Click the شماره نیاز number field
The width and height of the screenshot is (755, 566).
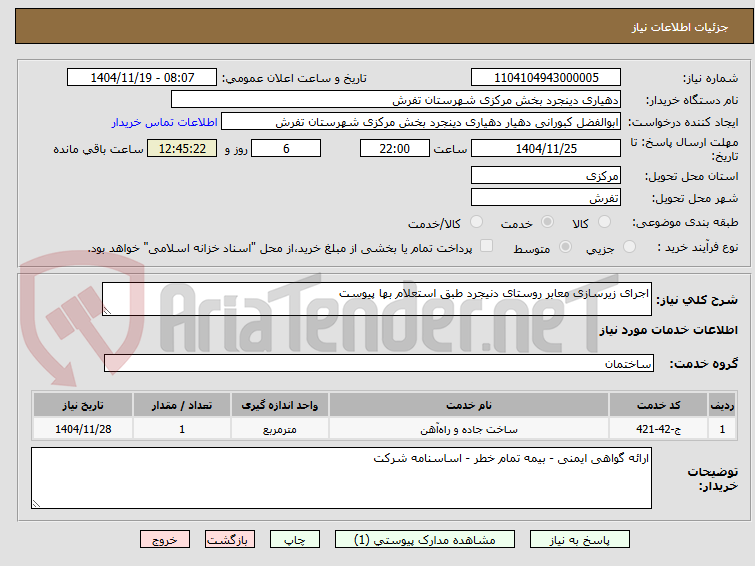pyautogui.click(x=546, y=78)
